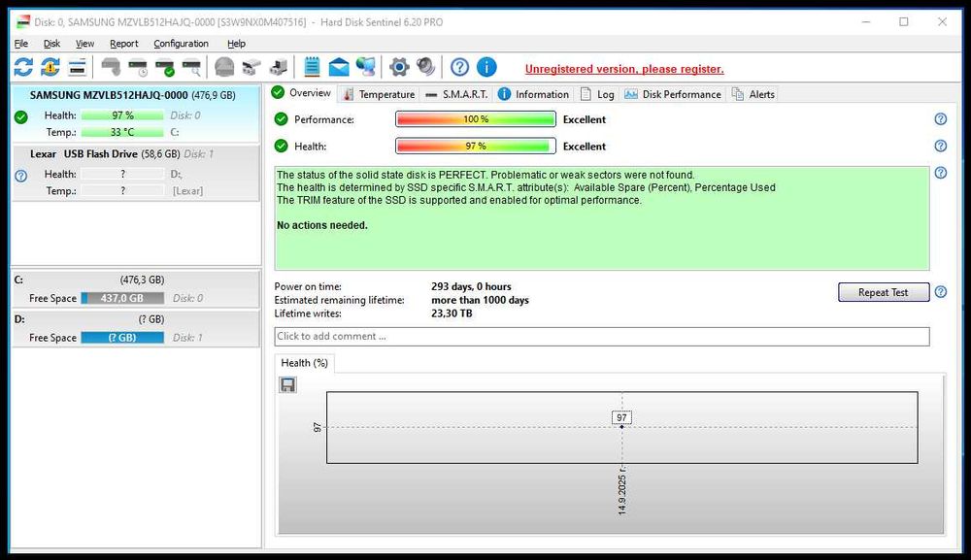This screenshot has width=971, height=560.
Task: Switch to the Information tab
Action: (x=533, y=94)
